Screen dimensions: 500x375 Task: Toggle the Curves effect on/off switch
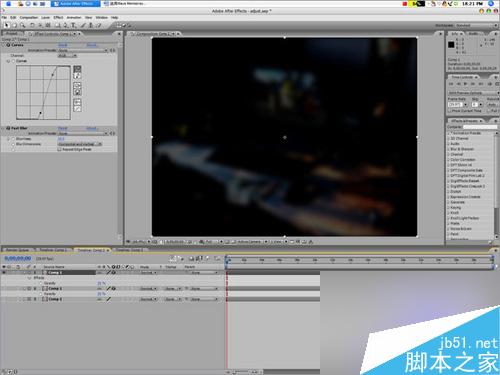point(8,45)
